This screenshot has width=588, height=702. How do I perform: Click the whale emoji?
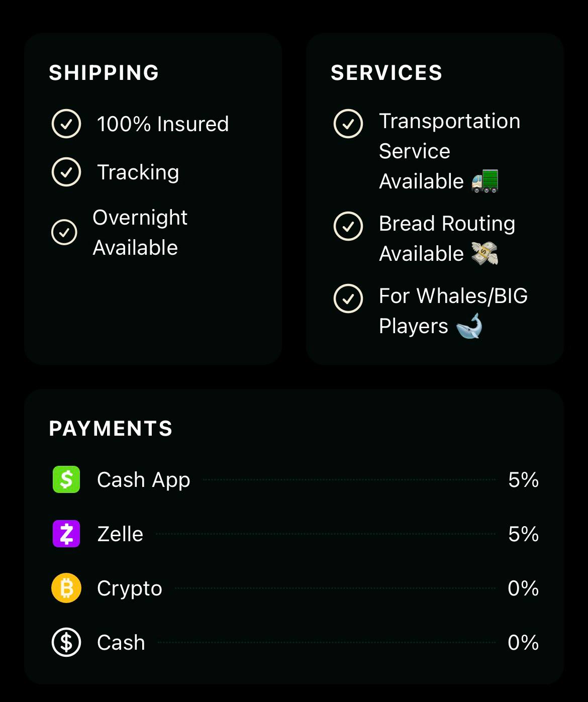[469, 326]
